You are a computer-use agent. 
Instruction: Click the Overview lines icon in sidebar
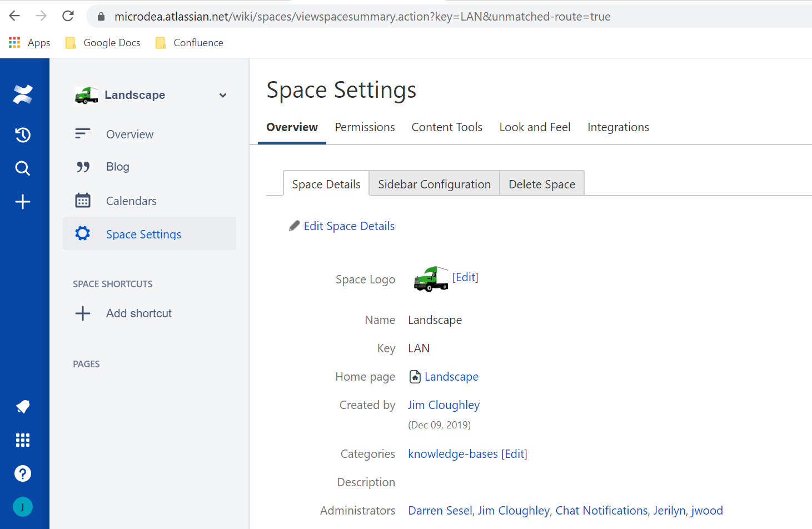coord(82,134)
